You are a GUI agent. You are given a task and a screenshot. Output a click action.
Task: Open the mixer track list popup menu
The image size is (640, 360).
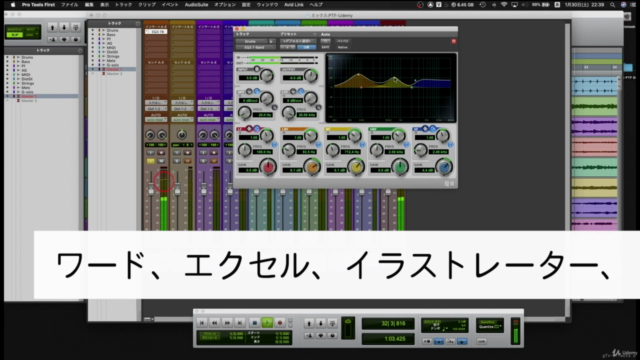(x=138, y=24)
